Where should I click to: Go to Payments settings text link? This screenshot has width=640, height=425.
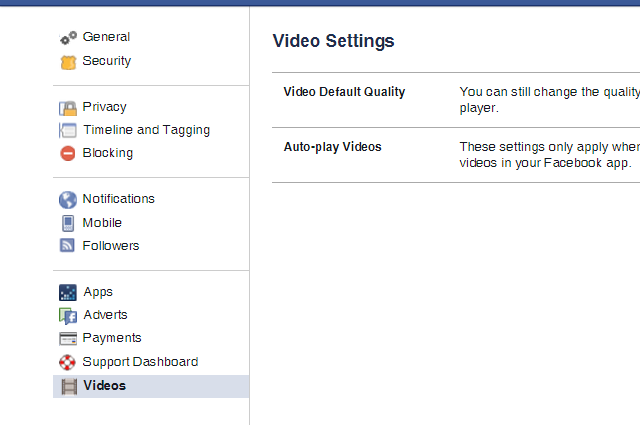112,338
